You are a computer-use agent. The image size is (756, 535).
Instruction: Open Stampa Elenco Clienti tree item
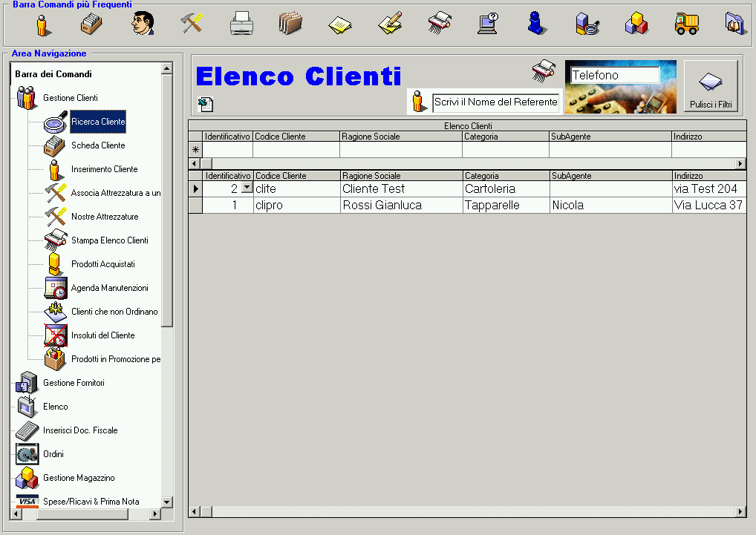click(109, 240)
